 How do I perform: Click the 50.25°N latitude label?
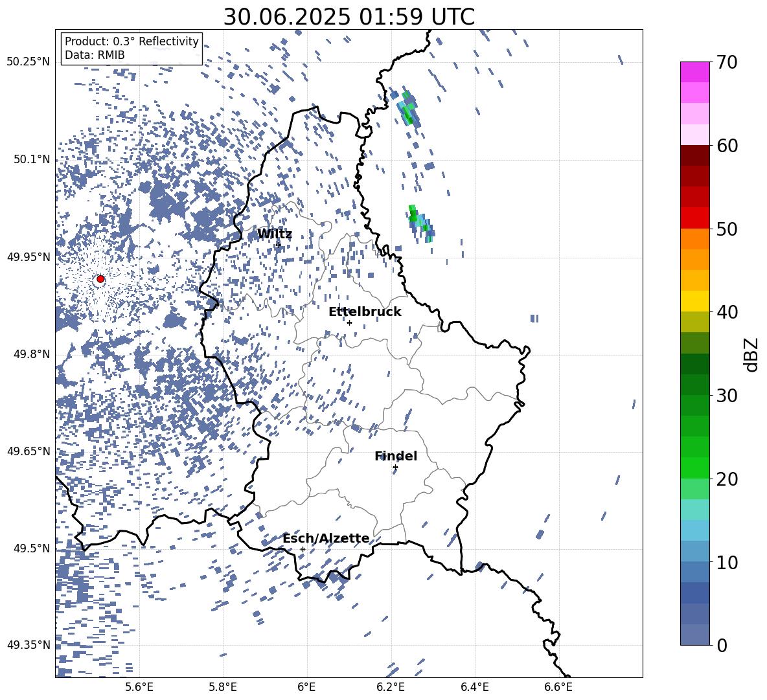pyautogui.click(x=29, y=62)
